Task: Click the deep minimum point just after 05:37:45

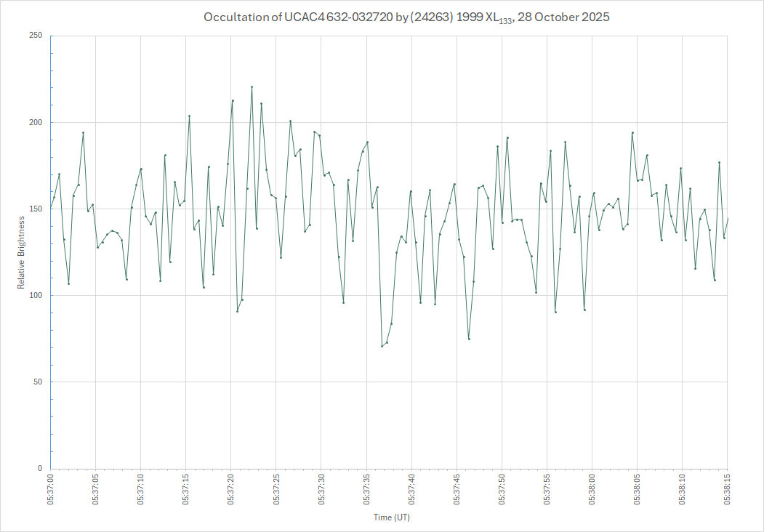Action: [x=469, y=339]
